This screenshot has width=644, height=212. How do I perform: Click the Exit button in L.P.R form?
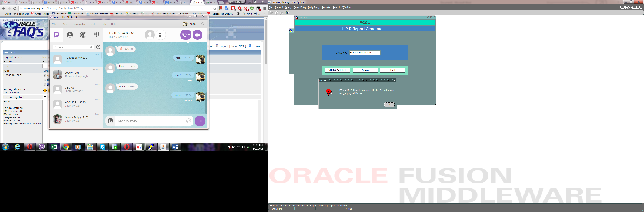393,70
